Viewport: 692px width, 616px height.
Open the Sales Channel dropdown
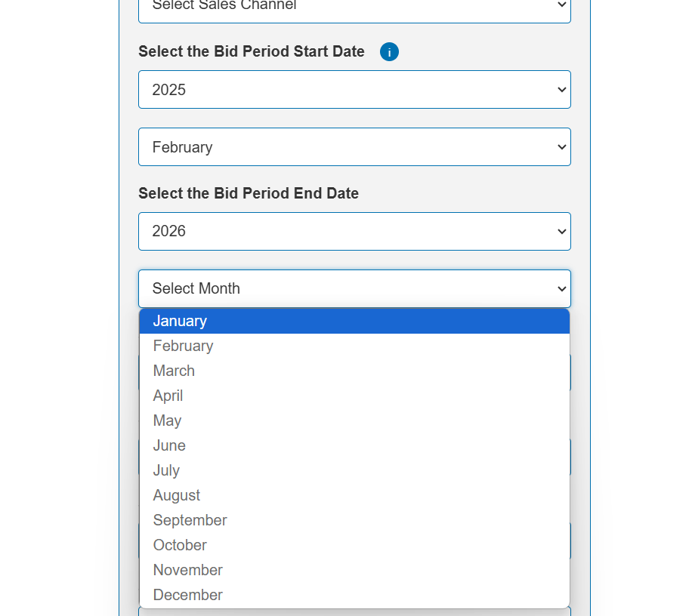click(354, 8)
